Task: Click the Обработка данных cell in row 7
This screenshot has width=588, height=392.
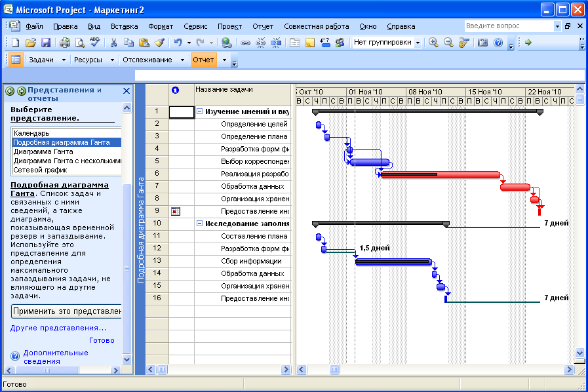Action: tap(243, 186)
